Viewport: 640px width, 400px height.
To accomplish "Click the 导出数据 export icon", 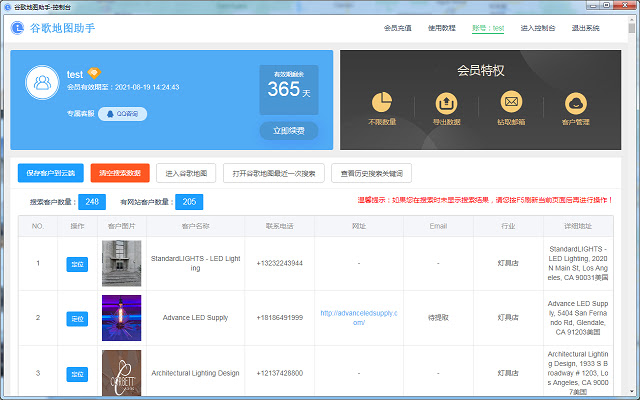I will pos(446,103).
